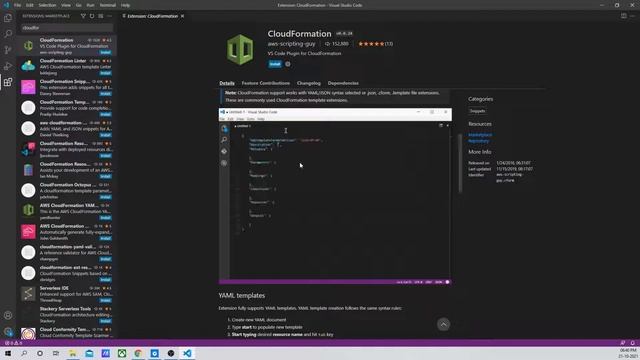
Task: Open the Edit menu
Action: (29, 5)
